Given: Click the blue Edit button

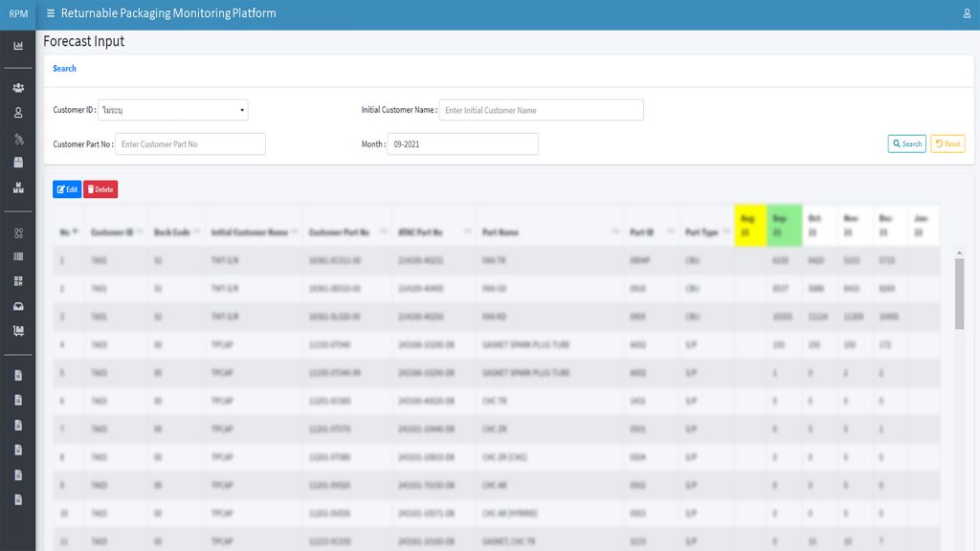Looking at the screenshot, I should click(x=67, y=189).
